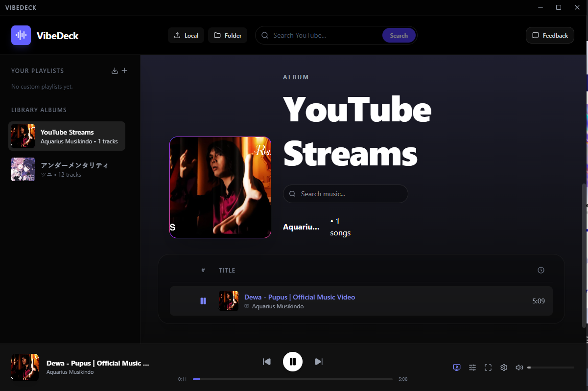Screen dimensions: 588x391
Task: Toggle the video display monitor icon
Action: coord(457,368)
